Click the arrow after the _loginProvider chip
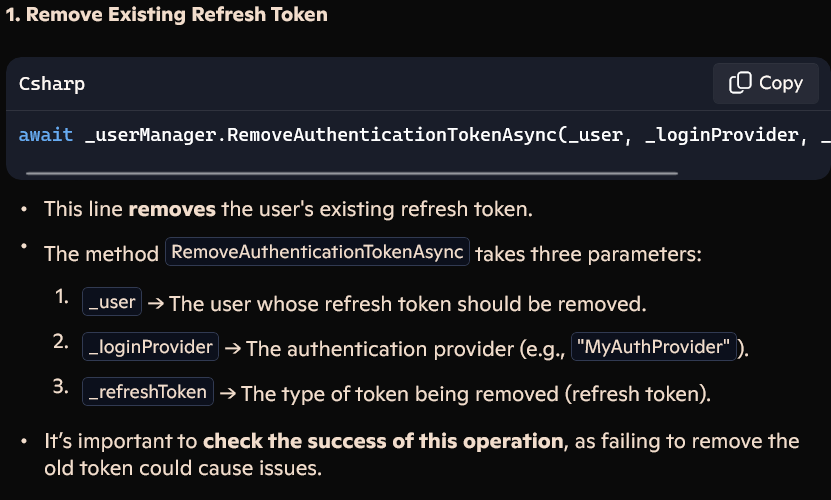This screenshot has height=500, width=831. [233, 349]
